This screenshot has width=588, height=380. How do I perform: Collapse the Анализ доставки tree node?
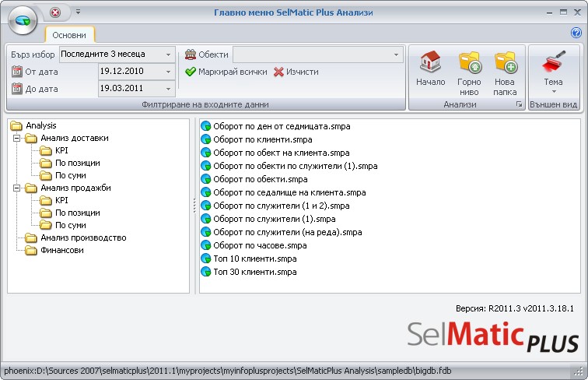tap(16, 138)
